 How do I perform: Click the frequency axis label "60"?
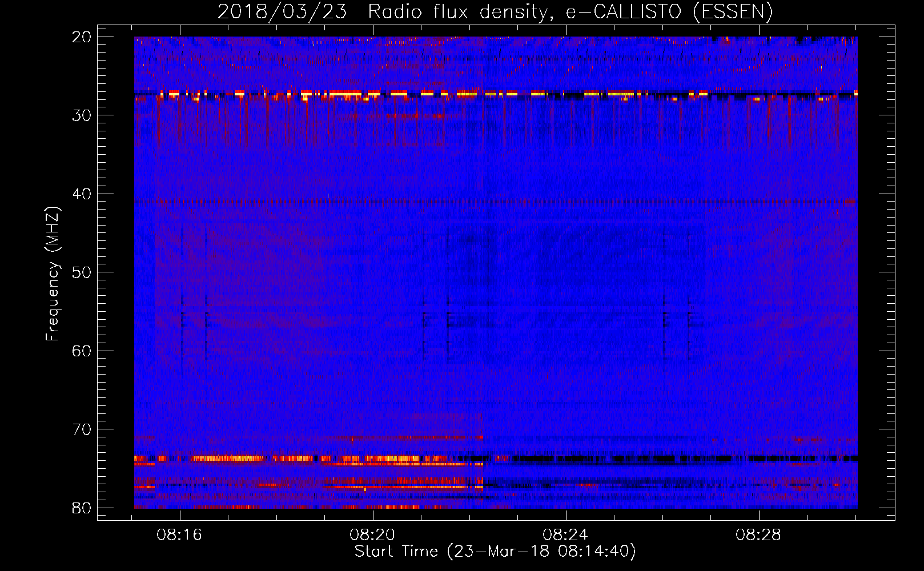pyautogui.click(x=82, y=351)
